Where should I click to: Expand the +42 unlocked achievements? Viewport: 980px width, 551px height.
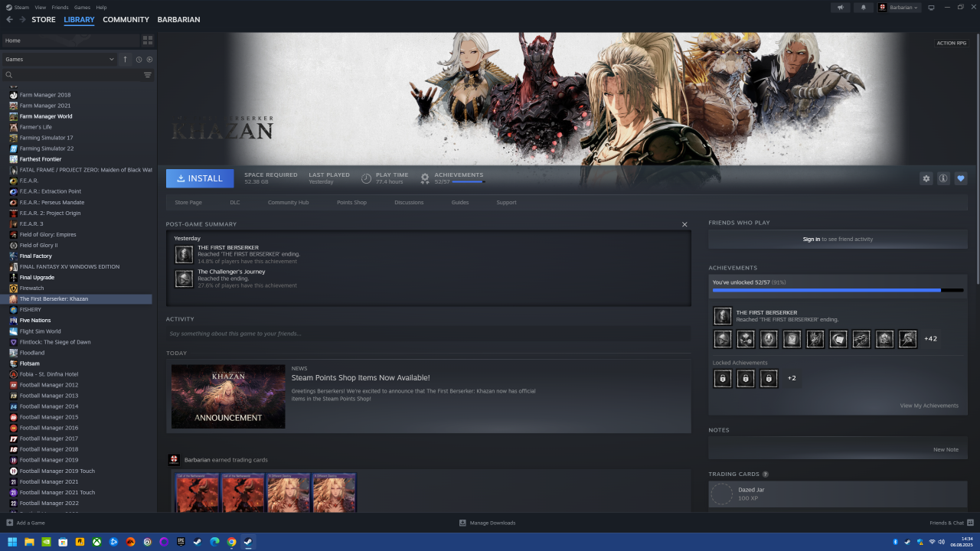pyautogui.click(x=930, y=338)
